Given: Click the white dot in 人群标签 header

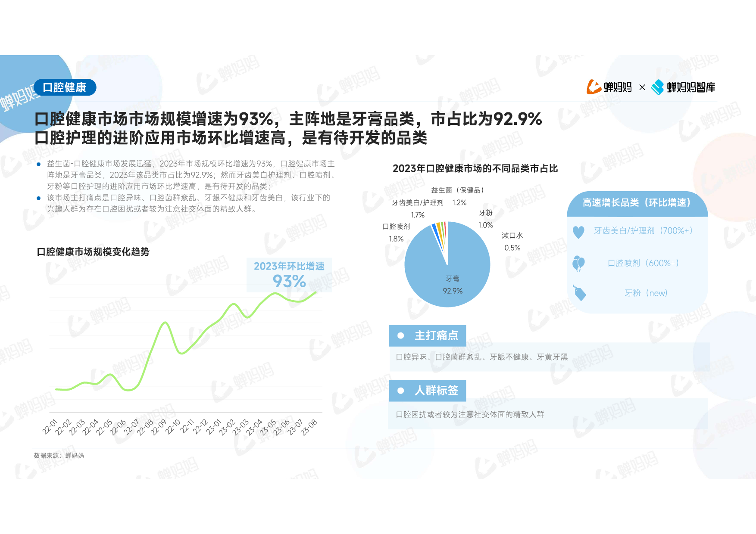Looking at the screenshot, I should pyautogui.click(x=400, y=391).
